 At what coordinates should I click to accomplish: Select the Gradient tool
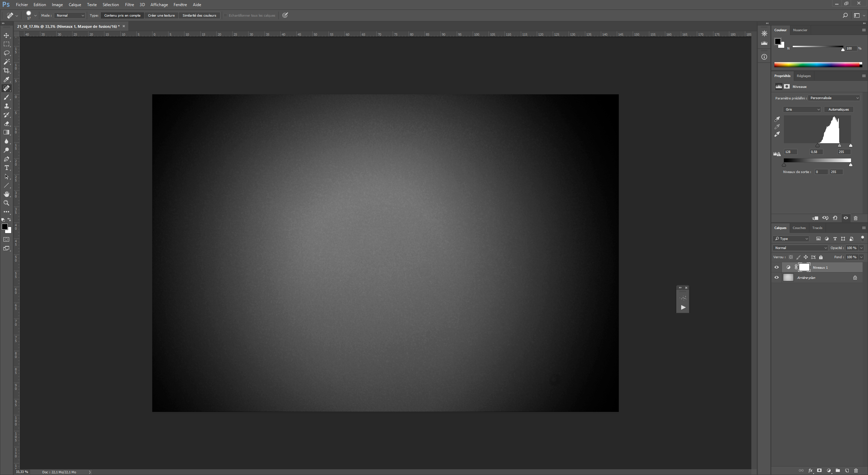(6, 132)
